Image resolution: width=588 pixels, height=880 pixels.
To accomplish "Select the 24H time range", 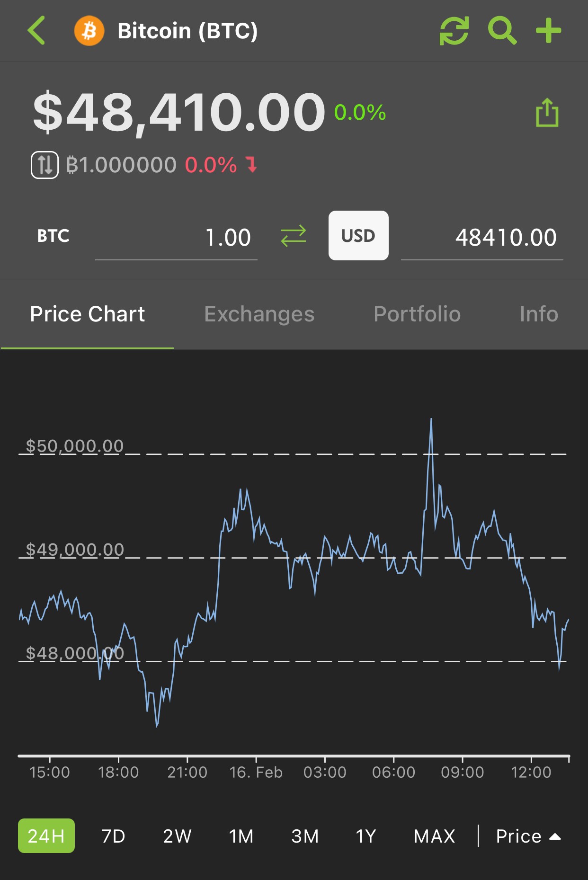I will pyautogui.click(x=46, y=836).
